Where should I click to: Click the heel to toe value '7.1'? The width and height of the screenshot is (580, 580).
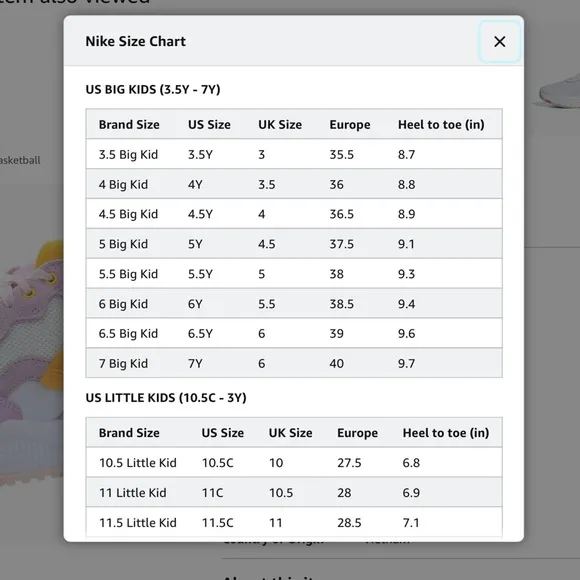(411, 522)
